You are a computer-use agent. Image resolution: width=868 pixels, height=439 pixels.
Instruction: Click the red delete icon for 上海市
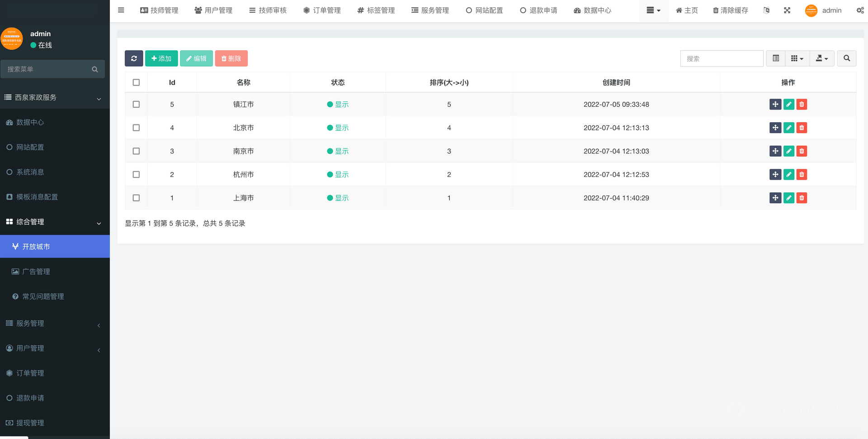(x=802, y=198)
